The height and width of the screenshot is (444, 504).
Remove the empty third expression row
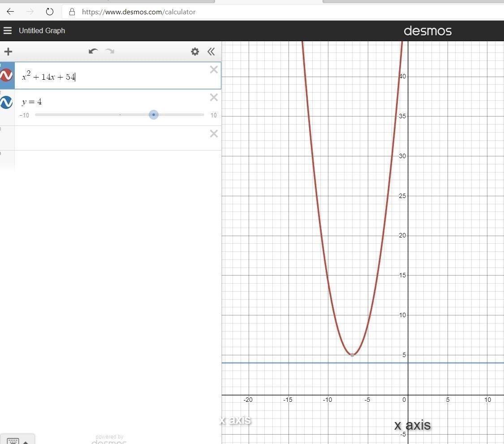(214, 134)
